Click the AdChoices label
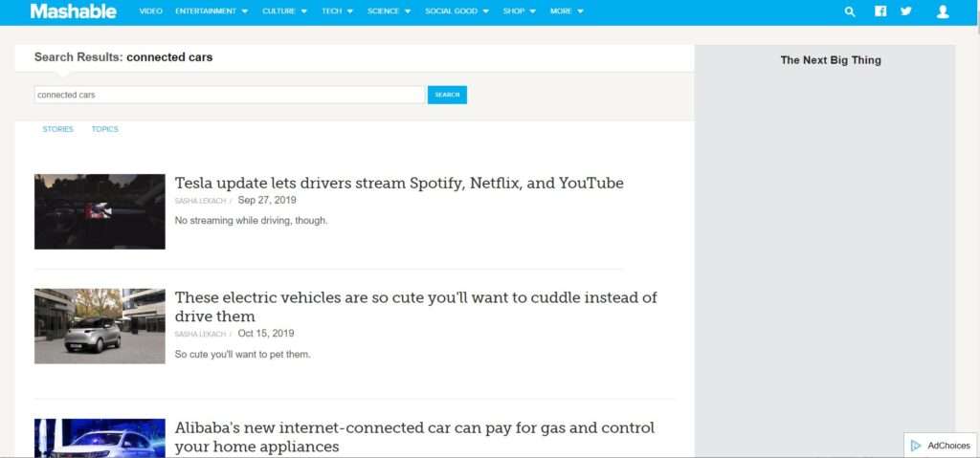The height and width of the screenshot is (458, 980). 948,446
